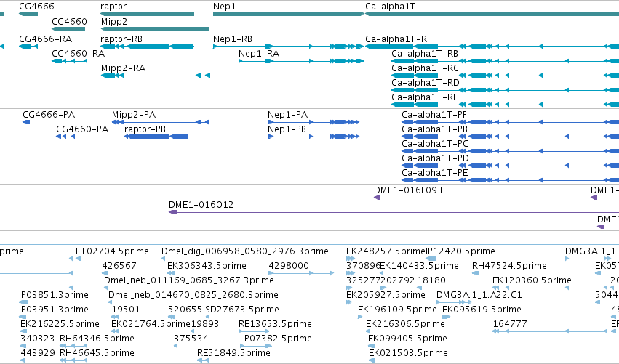Click the Ca-alpha1T-PE protein
The width and height of the screenshot is (619, 364).
510,181
